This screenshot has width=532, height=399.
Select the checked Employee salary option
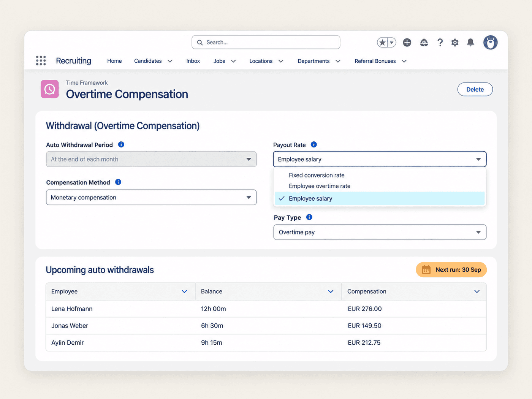coord(379,198)
